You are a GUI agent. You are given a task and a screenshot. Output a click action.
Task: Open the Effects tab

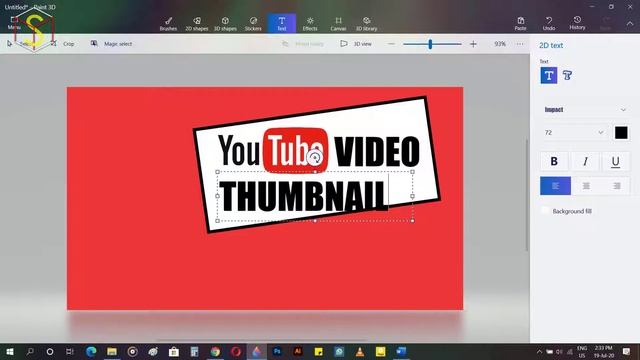click(x=310, y=24)
